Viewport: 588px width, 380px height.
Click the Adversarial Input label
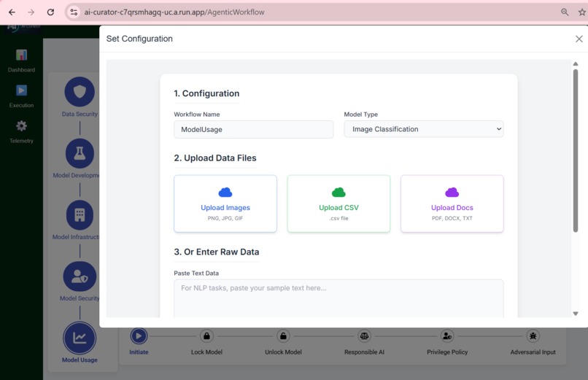click(533, 352)
